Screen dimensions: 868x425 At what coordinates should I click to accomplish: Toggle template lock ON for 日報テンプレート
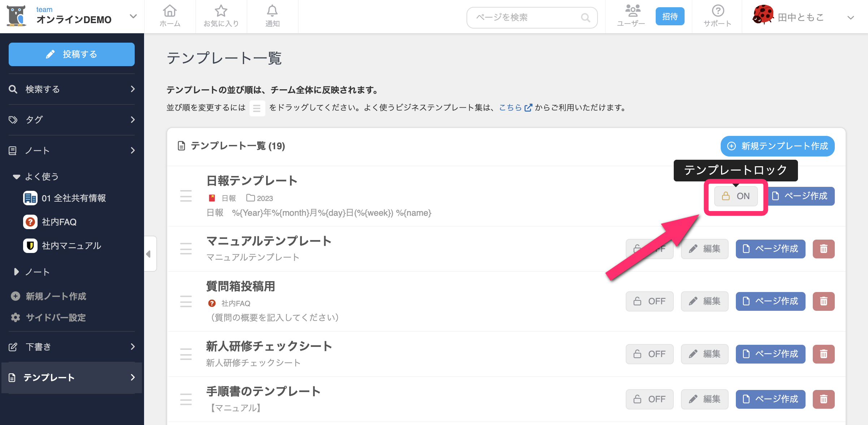pos(736,196)
